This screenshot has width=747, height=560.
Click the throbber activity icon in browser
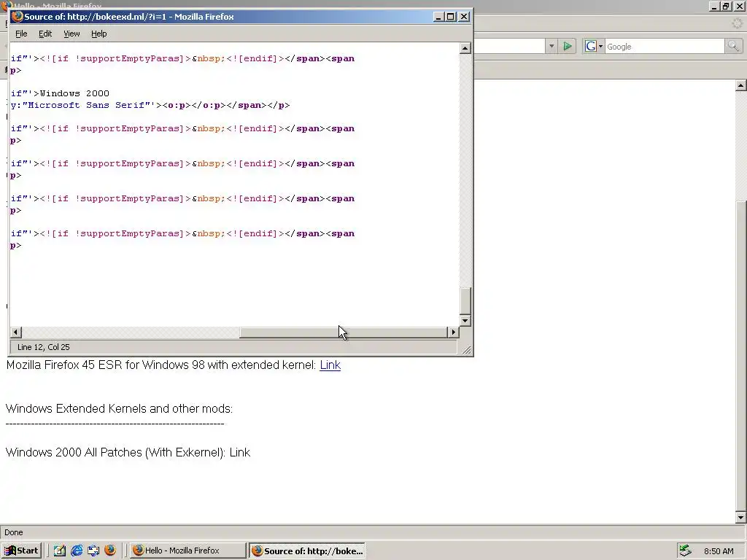(x=738, y=23)
